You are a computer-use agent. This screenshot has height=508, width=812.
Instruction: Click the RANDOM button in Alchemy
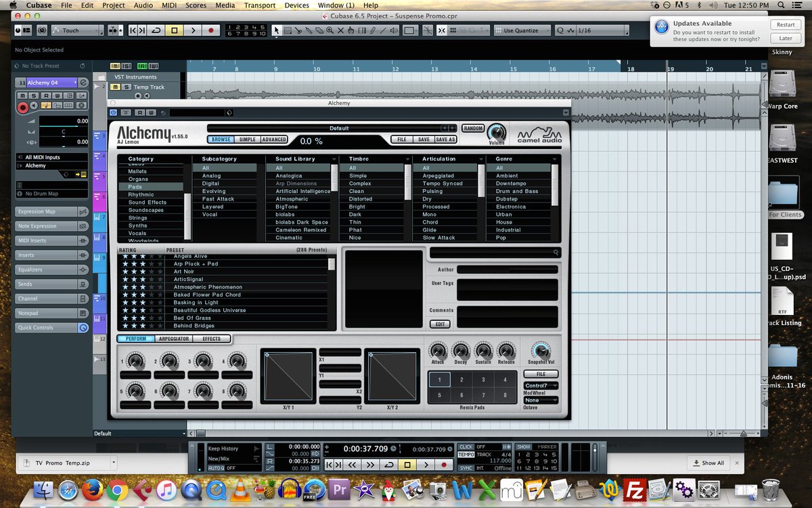472,127
